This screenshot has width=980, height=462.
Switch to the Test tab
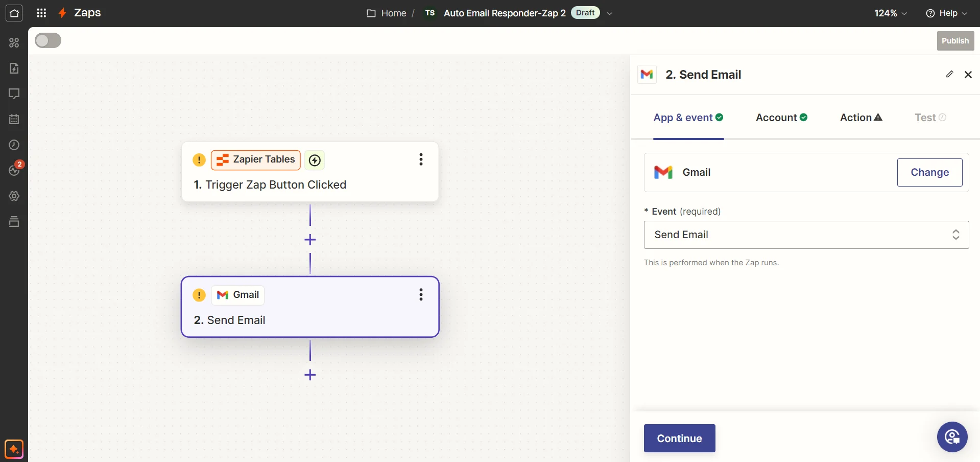pos(930,118)
